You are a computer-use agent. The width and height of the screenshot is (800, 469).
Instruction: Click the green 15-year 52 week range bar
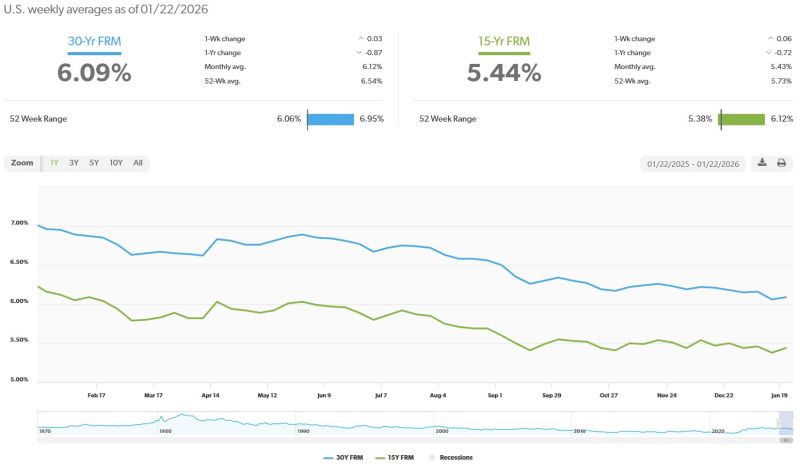click(x=741, y=119)
